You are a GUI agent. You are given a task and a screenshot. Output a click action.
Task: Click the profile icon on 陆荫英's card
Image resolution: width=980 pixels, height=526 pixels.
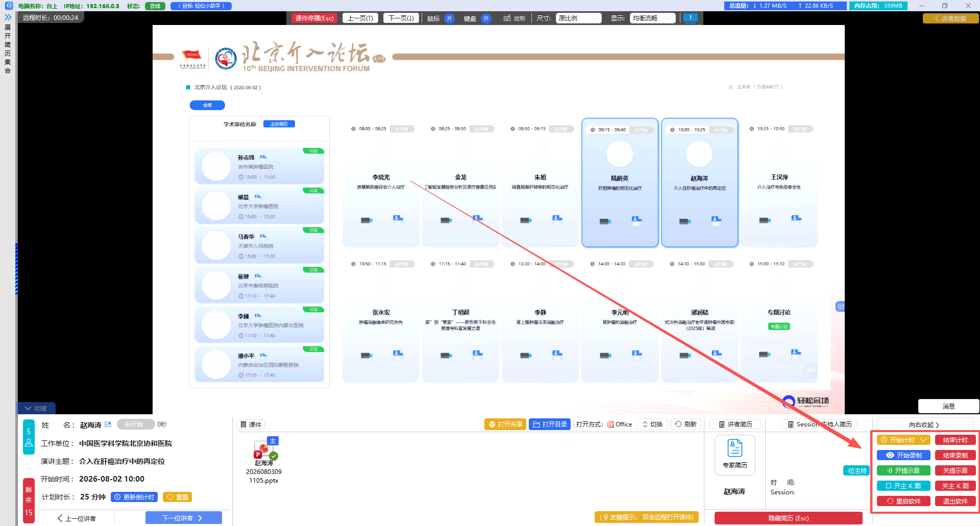click(x=637, y=221)
